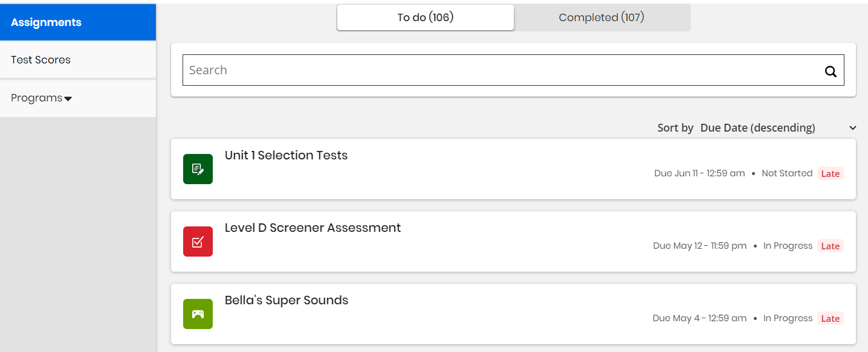
Task: Expand the Programs menu in the sidebar
Action: pyautogui.click(x=41, y=98)
